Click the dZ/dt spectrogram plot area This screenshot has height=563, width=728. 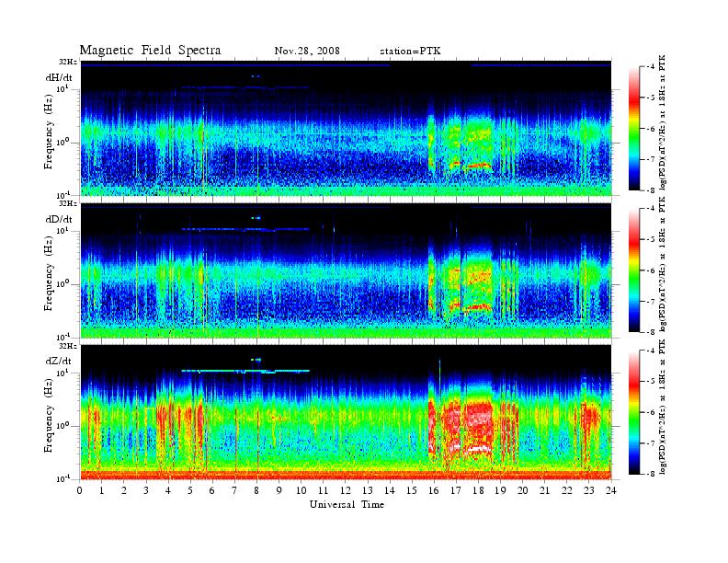[346, 412]
